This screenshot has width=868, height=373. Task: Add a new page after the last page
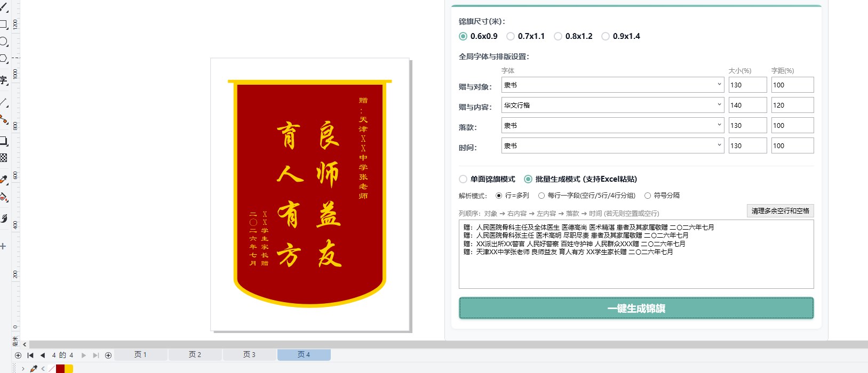(108, 355)
